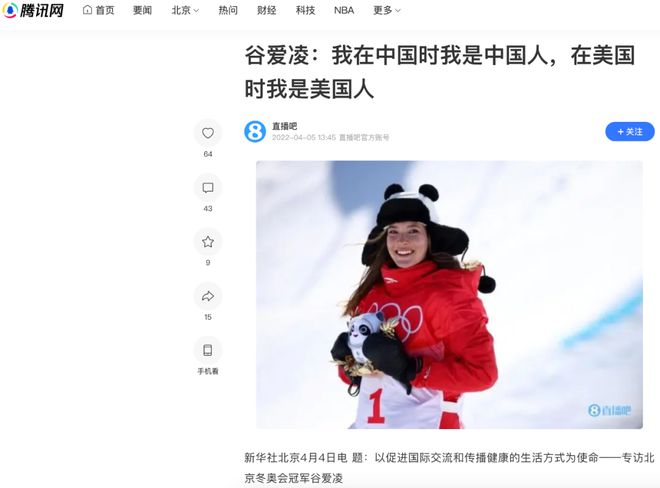This screenshot has width=660, height=488.
Task: Open comments via speech bubble icon
Action: (x=208, y=187)
